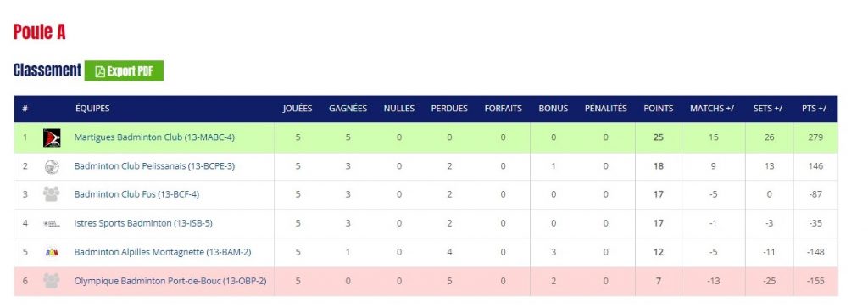Click the POINTS column header
The image size is (868, 308).
point(658,109)
